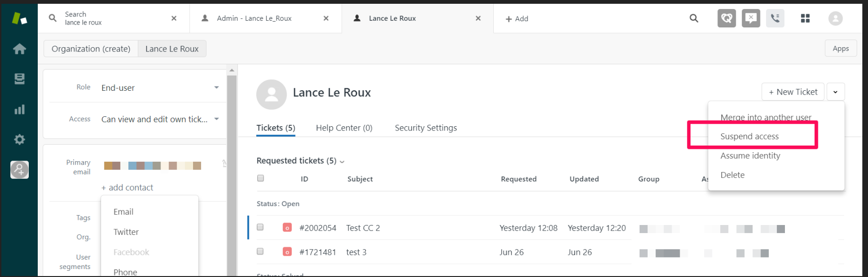Open the chat conversations icon
Screen dimensions: 868x277
pos(750,18)
